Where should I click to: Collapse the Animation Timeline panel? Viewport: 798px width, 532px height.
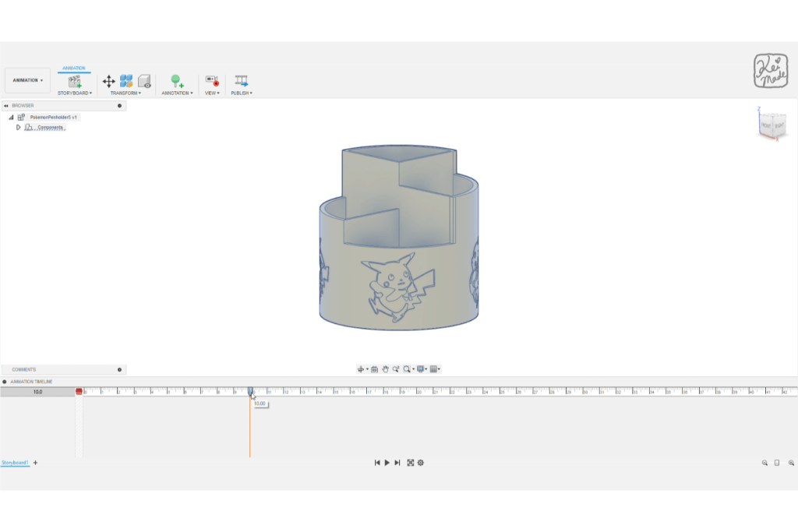[x=4, y=382]
